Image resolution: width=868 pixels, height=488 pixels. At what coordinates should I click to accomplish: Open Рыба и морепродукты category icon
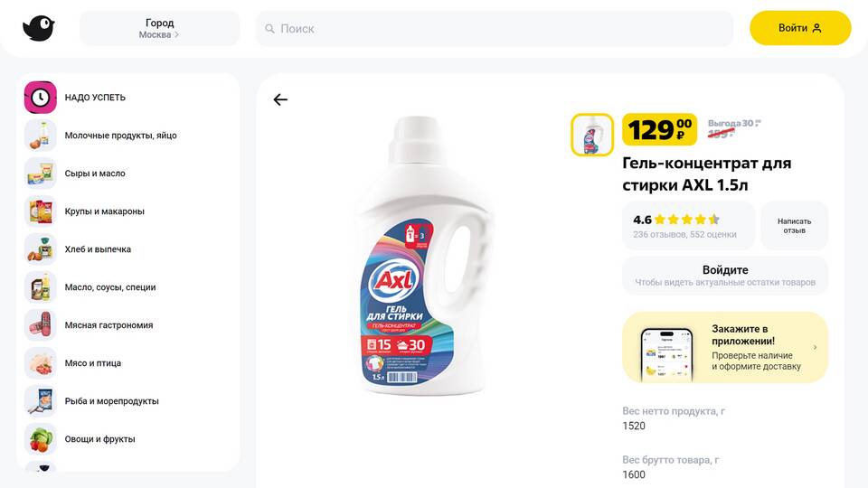point(40,401)
